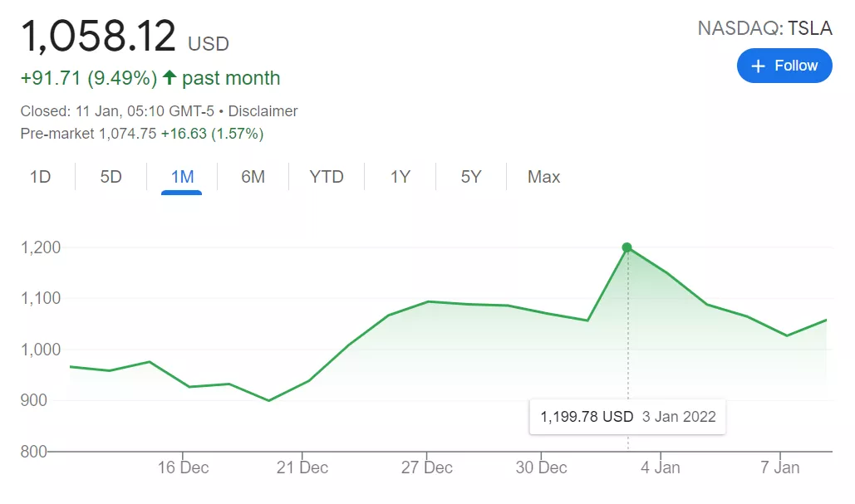Click the 4 Jan axis date
This screenshot has width=855, height=504.
tap(660, 467)
